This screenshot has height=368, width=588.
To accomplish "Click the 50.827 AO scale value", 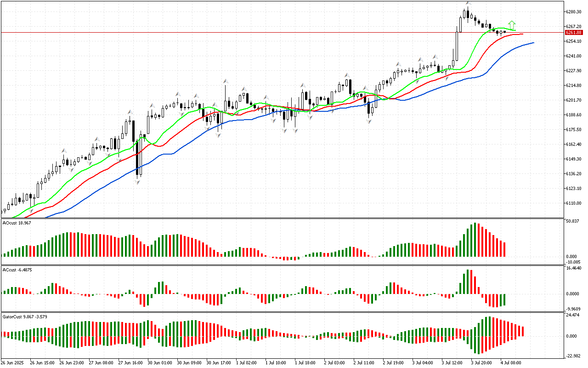I will [x=572, y=222].
